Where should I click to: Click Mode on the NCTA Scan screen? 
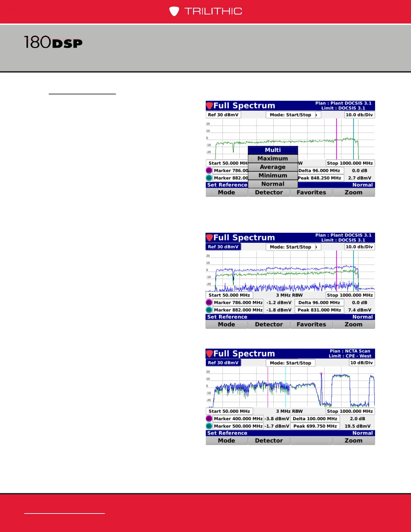tap(227, 441)
